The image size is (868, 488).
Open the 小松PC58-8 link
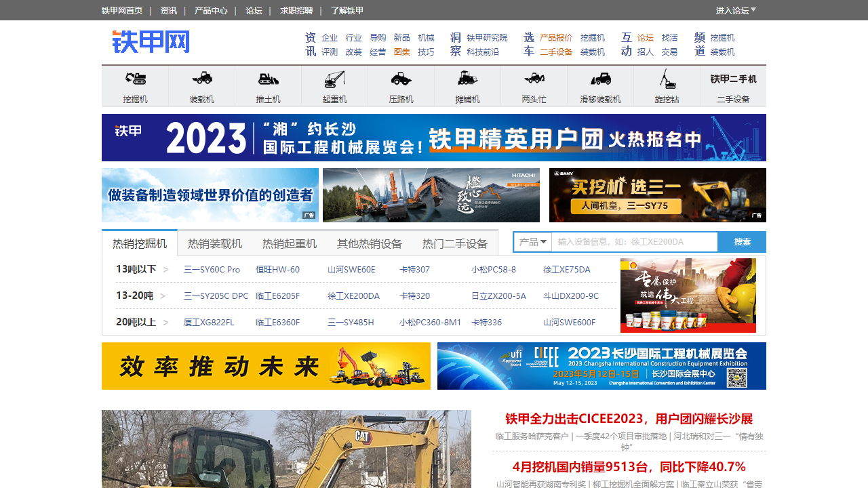[x=494, y=270]
